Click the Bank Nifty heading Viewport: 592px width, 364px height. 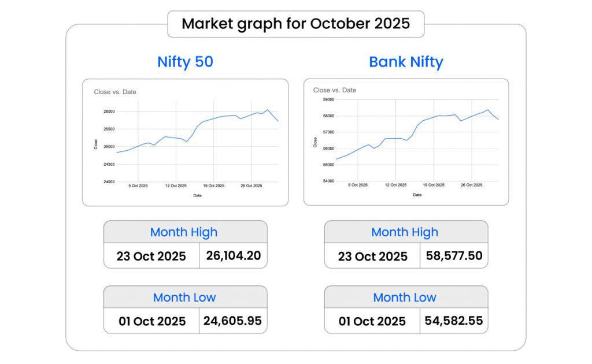[406, 62]
